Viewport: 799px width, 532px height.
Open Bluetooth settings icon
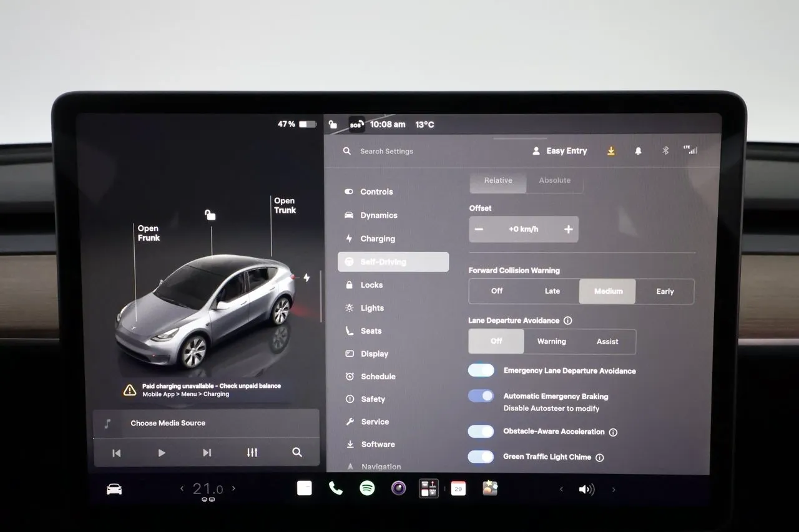click(x=665, y=151)
